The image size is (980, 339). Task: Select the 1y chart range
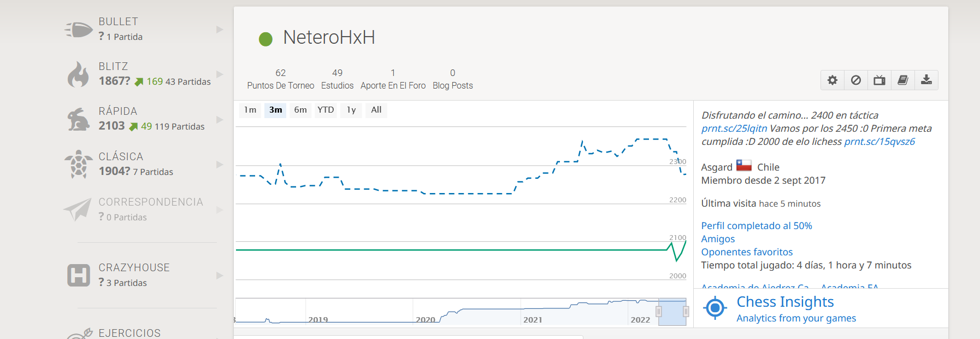[x=351, y=110]
